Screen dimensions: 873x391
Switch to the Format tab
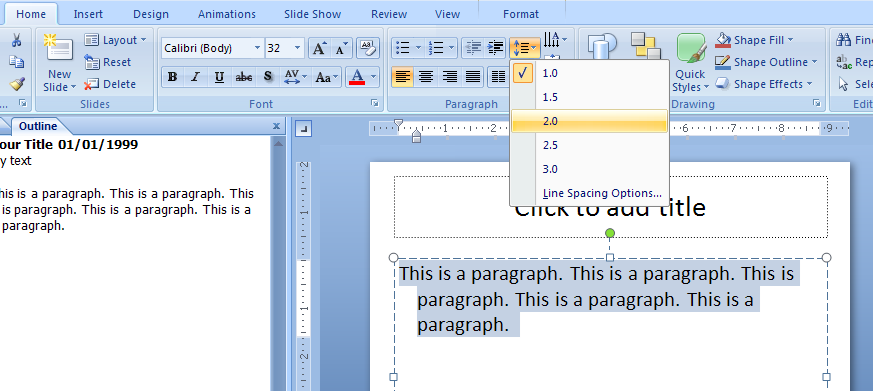(521, 14)
